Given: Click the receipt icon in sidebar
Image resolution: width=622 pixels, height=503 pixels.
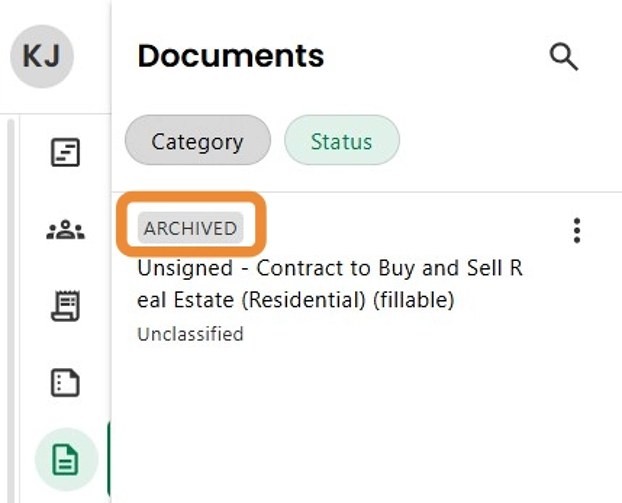Looking at the screenshot, I should tap(65, 306).
